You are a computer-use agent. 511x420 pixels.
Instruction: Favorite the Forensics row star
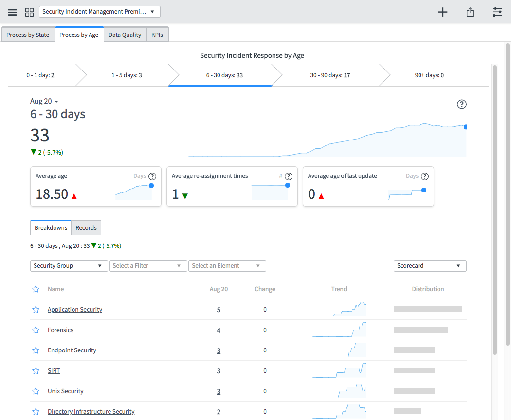(x=36, y=330)
